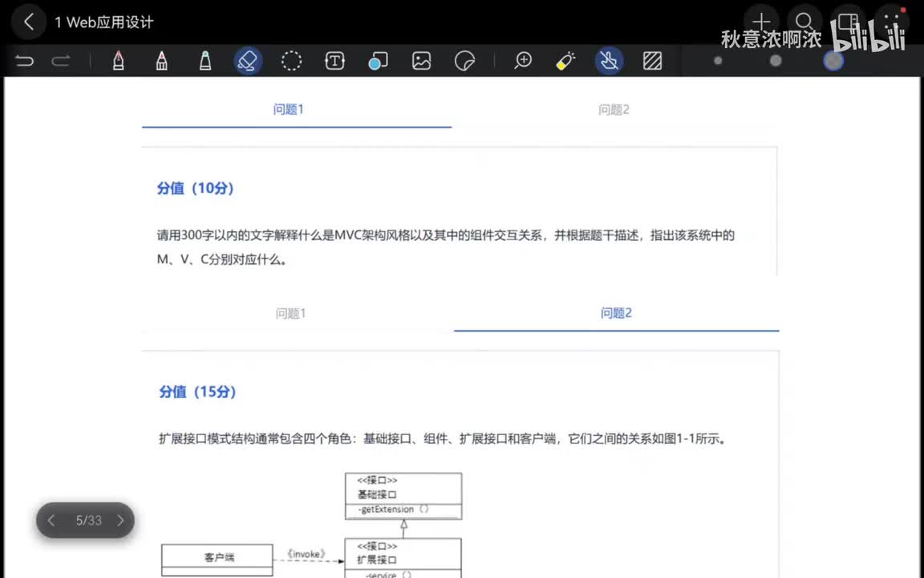Select the fountain pen tool
The height and width of the screenshot is (578, 924).
click(119, 61)
